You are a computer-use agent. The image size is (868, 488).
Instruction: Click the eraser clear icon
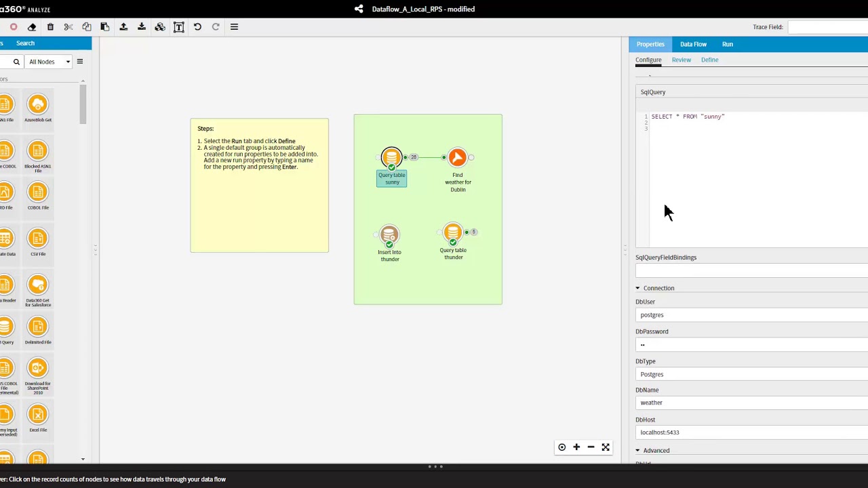click(x=32, y=27)
